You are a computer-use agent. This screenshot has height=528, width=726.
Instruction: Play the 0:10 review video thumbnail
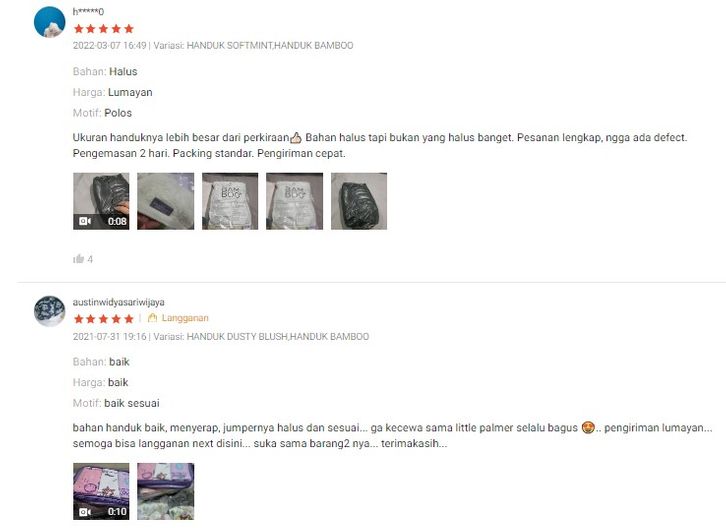101,491
